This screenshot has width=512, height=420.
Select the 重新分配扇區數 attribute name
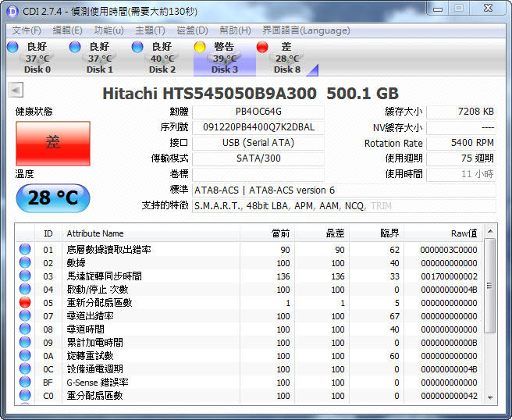pos(99,303)
